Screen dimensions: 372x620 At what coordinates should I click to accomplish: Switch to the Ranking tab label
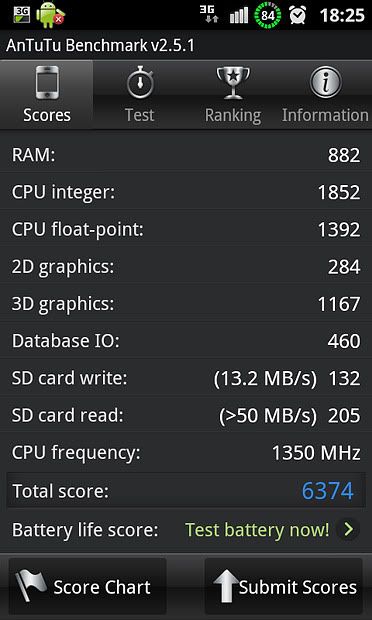click(x=233, y=115)
